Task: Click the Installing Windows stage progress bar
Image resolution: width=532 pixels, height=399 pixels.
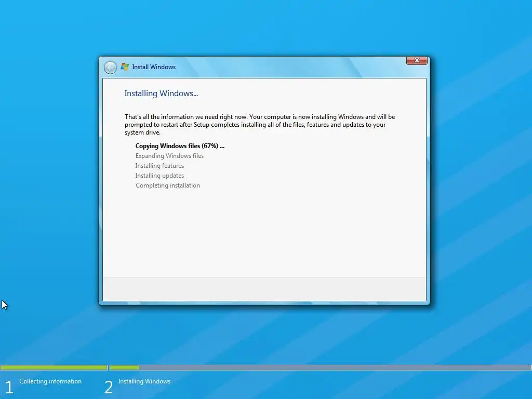Action: [321, 367]
